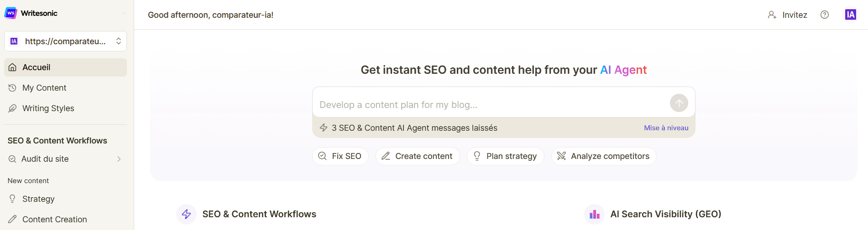This screenshot has width=868, height=230.
Task: Select Strategy under New content
Action: (38, 199)
